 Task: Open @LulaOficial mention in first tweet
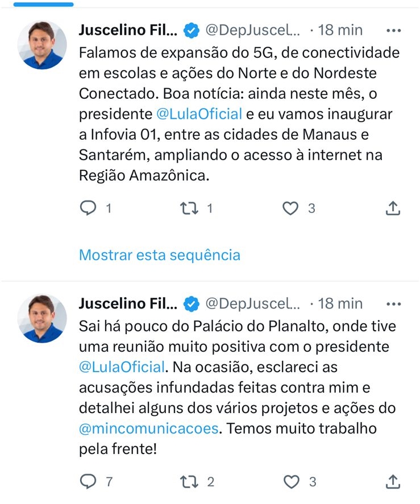(x=199, y=114)
